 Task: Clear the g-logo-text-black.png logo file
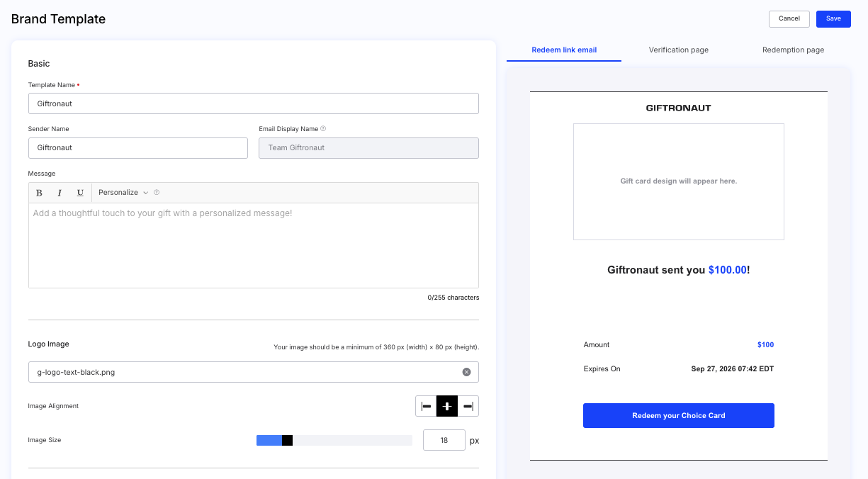[466, 372]
